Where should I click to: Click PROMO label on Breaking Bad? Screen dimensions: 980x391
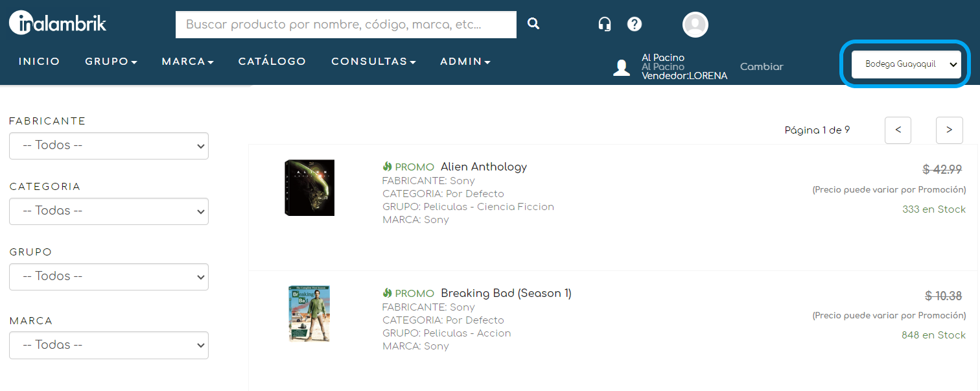[x=415, y=294]
